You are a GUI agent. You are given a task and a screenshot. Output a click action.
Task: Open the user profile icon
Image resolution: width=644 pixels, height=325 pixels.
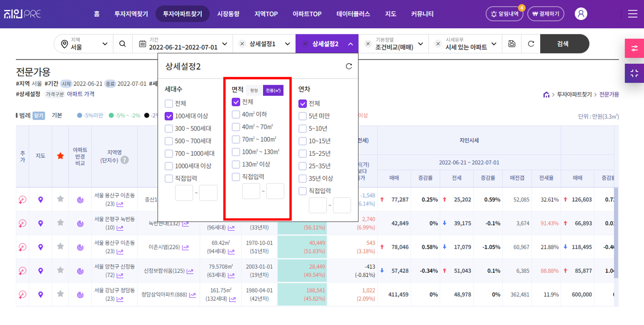[581, 14]
